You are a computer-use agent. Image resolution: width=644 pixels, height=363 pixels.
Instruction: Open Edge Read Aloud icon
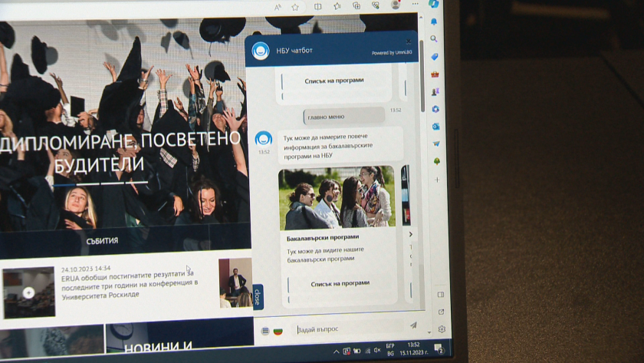click(277, 7)
